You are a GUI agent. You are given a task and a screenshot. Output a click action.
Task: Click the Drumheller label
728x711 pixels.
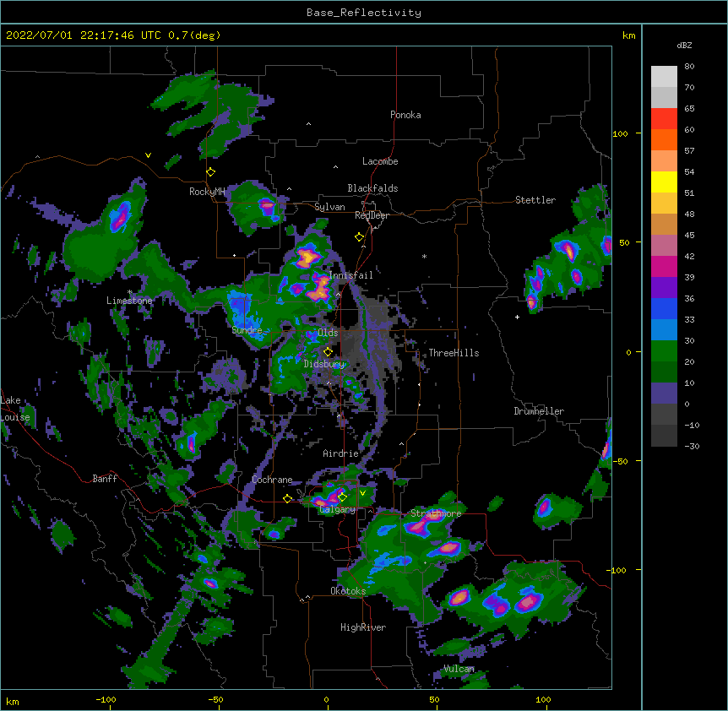(539, 411)
